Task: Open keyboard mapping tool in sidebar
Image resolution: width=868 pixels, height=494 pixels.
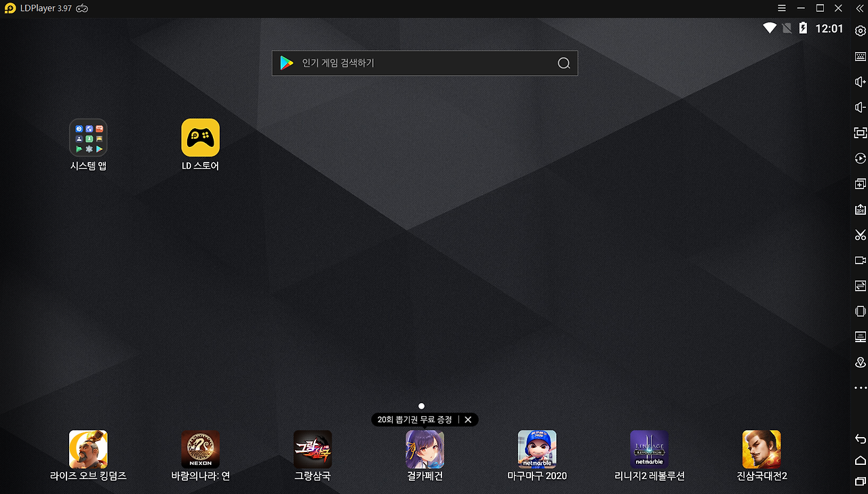Action: coord(860,56)
